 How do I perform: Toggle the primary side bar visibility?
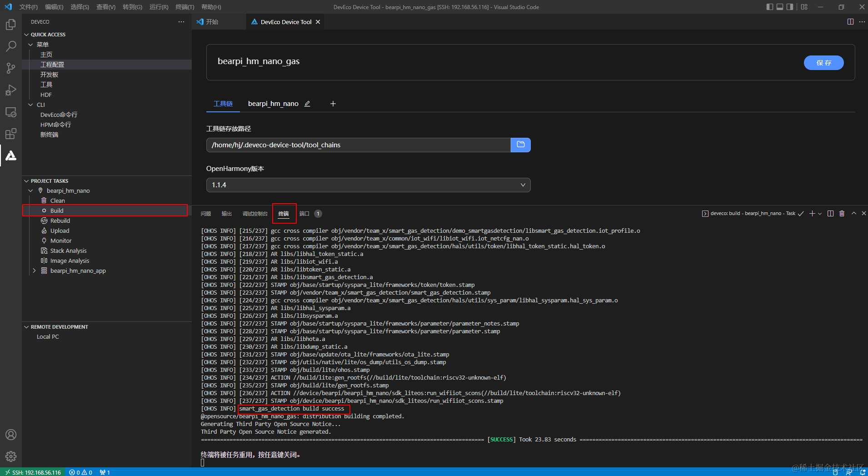coord(769,7)
